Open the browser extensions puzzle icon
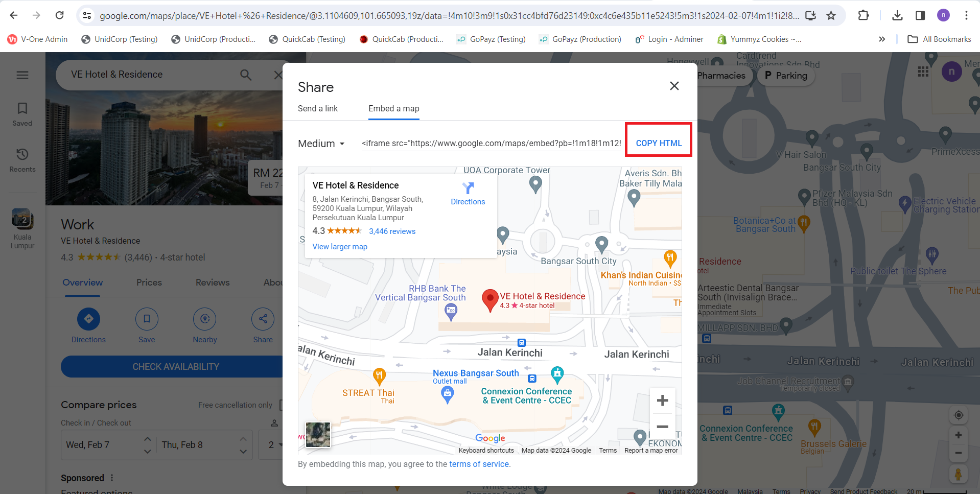This screenshot has height=494, width=980. (x=864, y=15)
